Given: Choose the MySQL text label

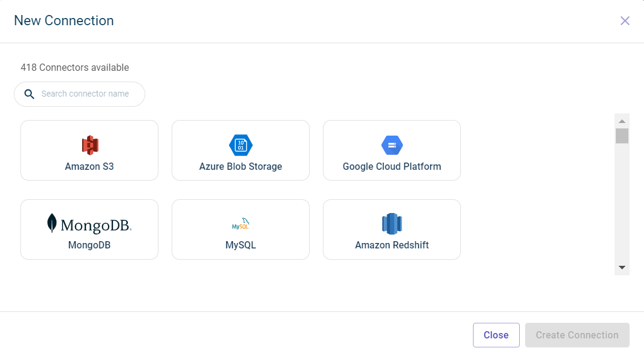Looking at the screenshot, I should pos(241,245).
